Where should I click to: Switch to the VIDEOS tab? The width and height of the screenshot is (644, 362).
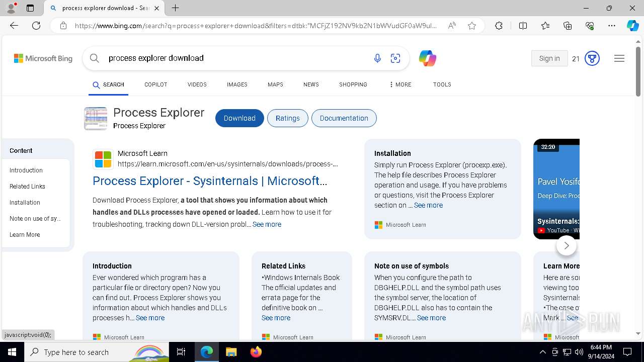(197, 84)
